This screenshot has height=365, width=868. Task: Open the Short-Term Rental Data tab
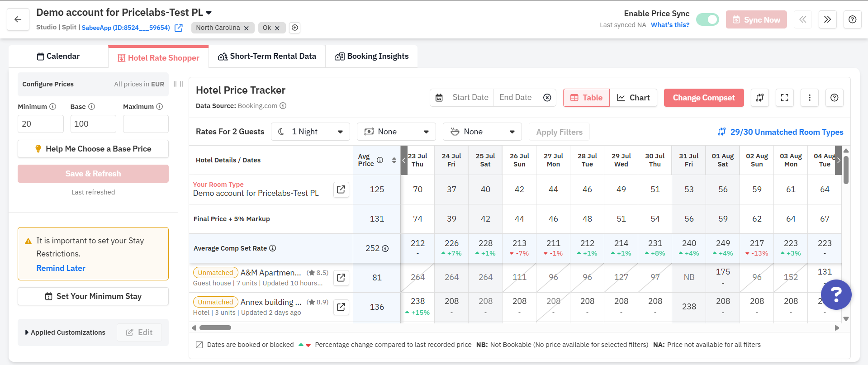(x=267, y=56)
